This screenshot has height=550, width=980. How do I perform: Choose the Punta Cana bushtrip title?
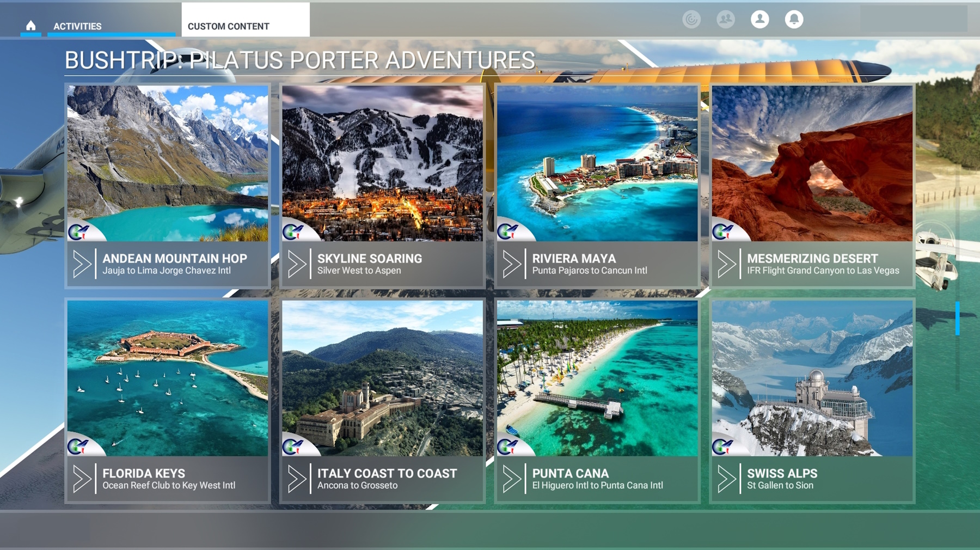coord(570,473)
